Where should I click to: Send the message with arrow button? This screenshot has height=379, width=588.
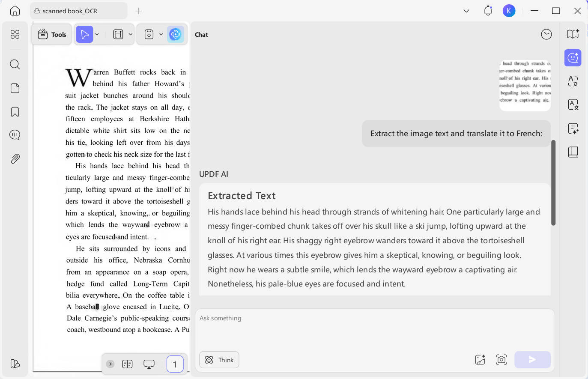(x=532, y=360)
